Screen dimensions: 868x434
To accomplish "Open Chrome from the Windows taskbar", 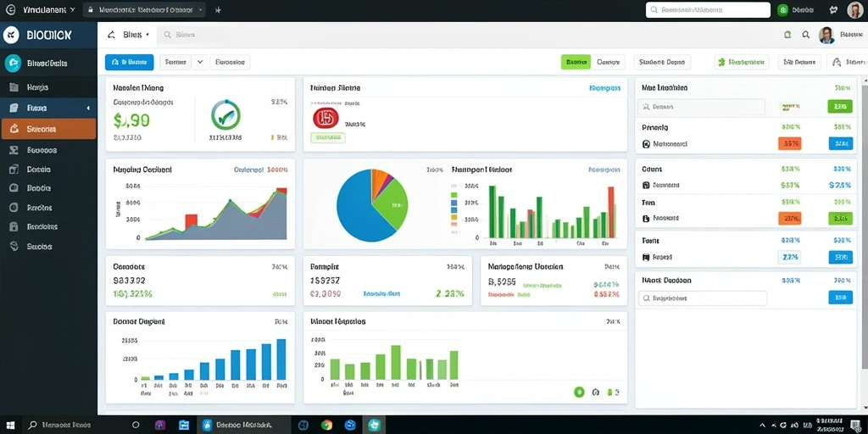I will click(x=326, y=426).
